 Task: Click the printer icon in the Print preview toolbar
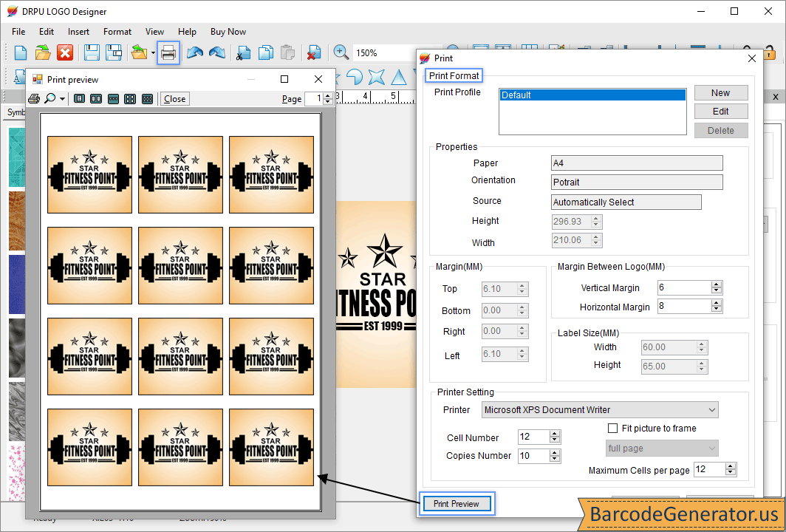[33, 99]
